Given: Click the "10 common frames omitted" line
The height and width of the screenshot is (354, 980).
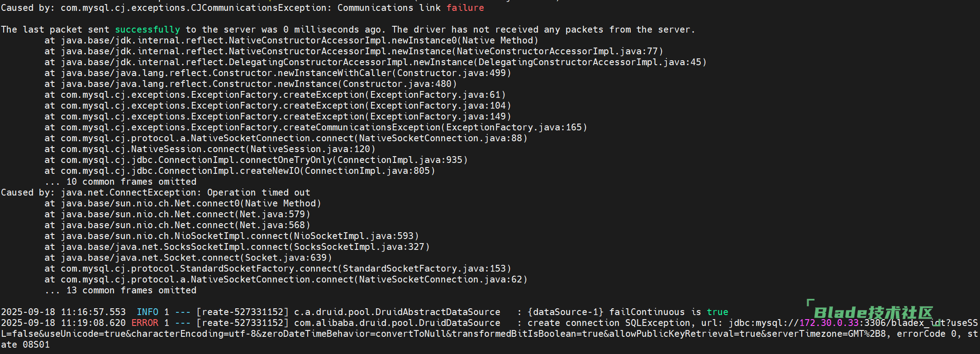Looking at the screenshot, I should coord(131,182).
